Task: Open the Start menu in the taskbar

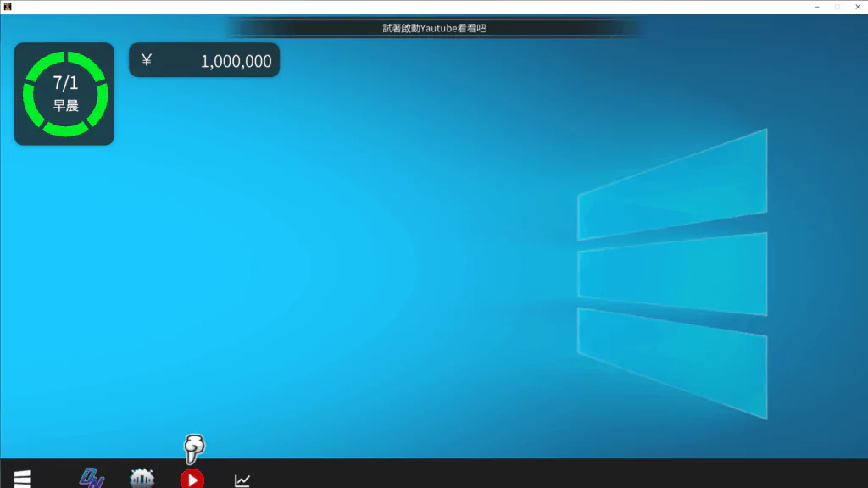Action: tap(22, 479)
